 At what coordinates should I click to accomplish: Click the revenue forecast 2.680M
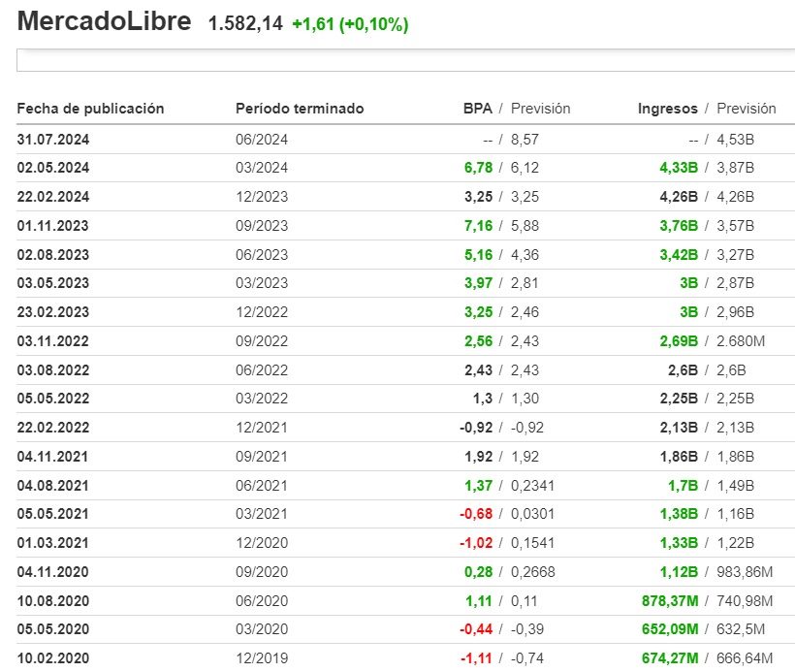(741, 341)
